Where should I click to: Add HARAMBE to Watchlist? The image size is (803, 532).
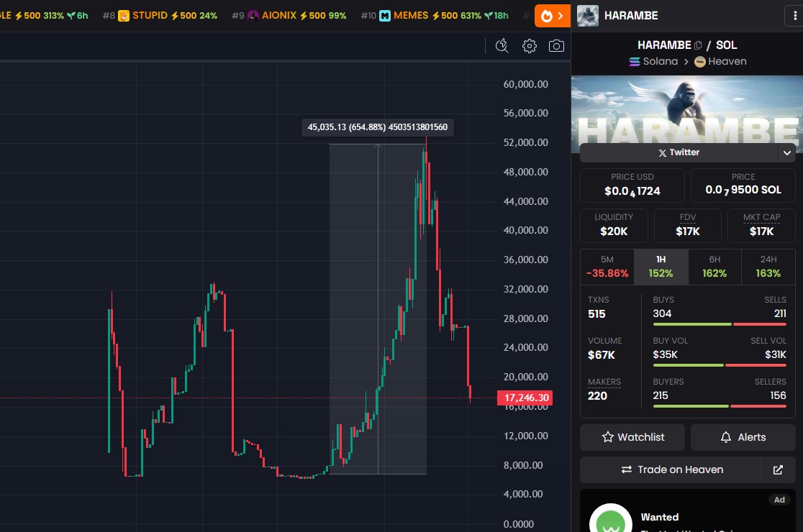[632, 437]
